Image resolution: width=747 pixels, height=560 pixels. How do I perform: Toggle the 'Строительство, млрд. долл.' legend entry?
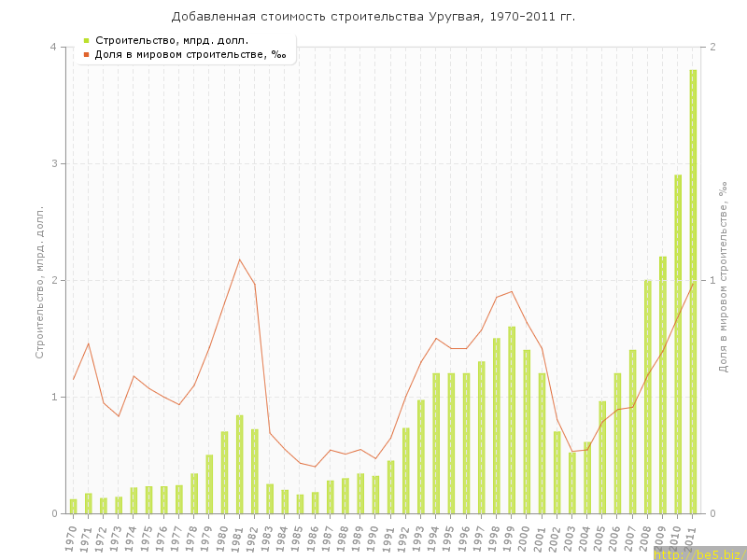tap(159, 40)
